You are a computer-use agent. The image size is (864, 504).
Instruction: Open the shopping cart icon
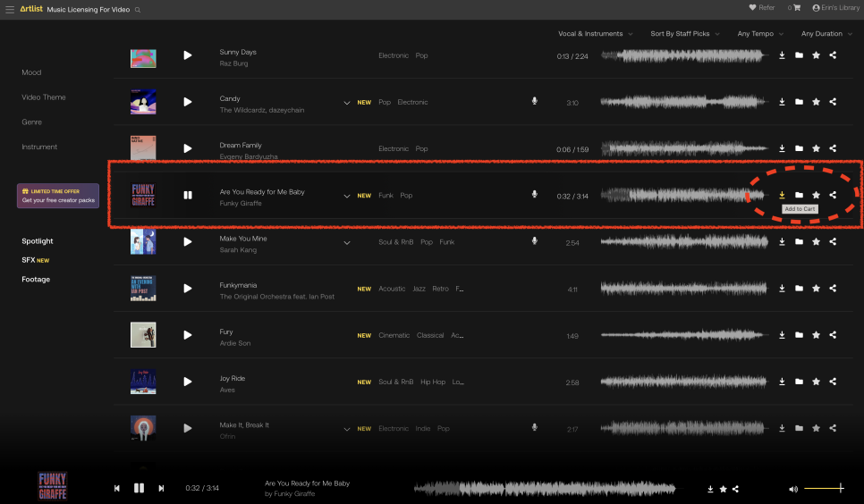797,8
